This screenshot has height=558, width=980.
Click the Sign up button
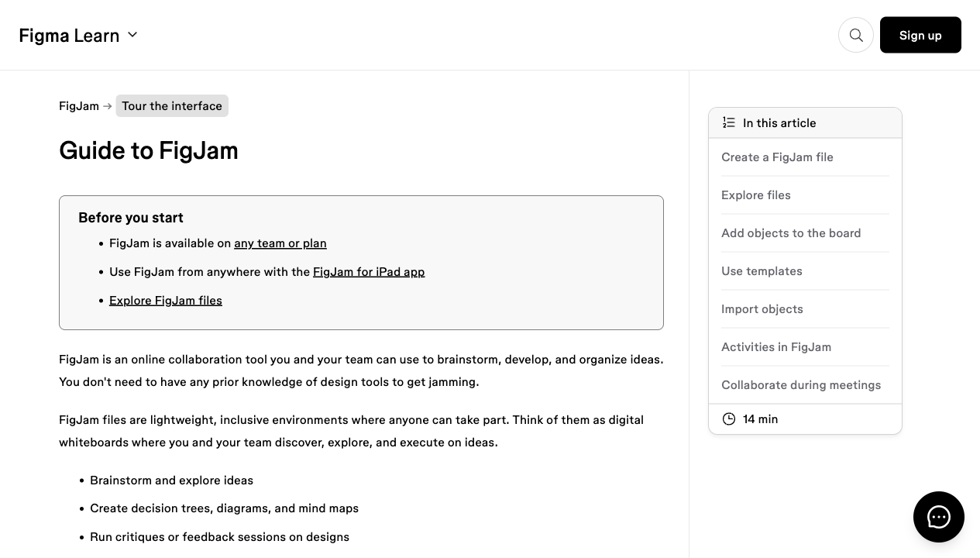tap(920, 35)
